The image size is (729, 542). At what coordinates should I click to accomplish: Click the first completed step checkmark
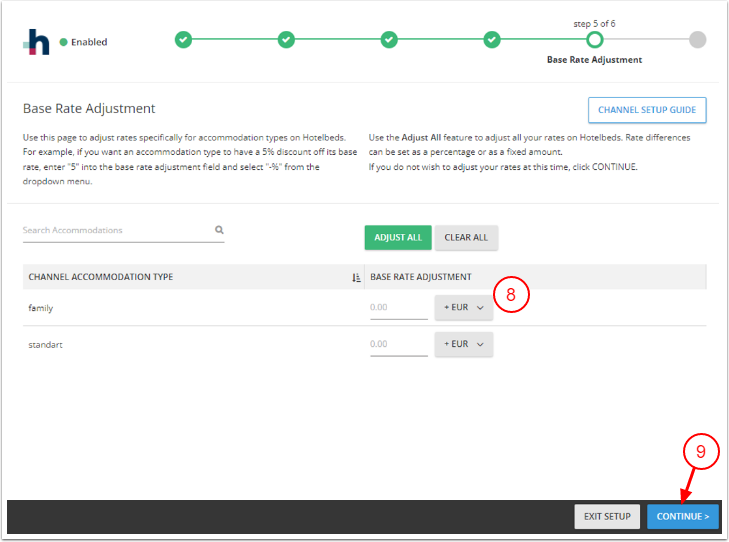(183, 40)
